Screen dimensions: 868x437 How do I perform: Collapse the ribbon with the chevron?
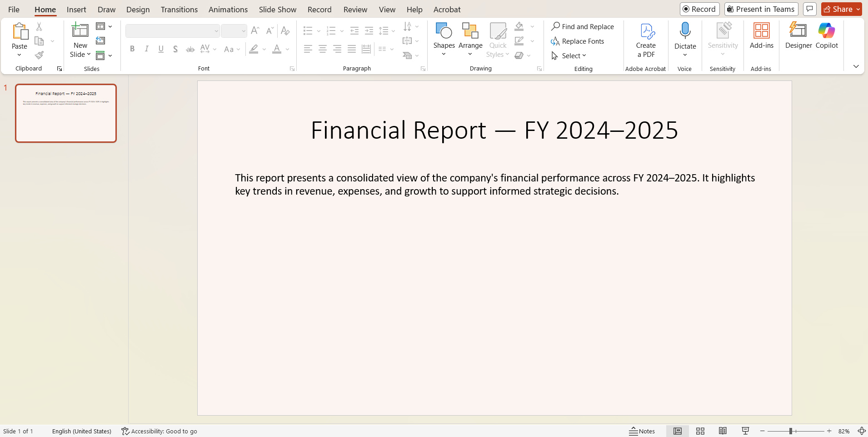coord(856,66)
